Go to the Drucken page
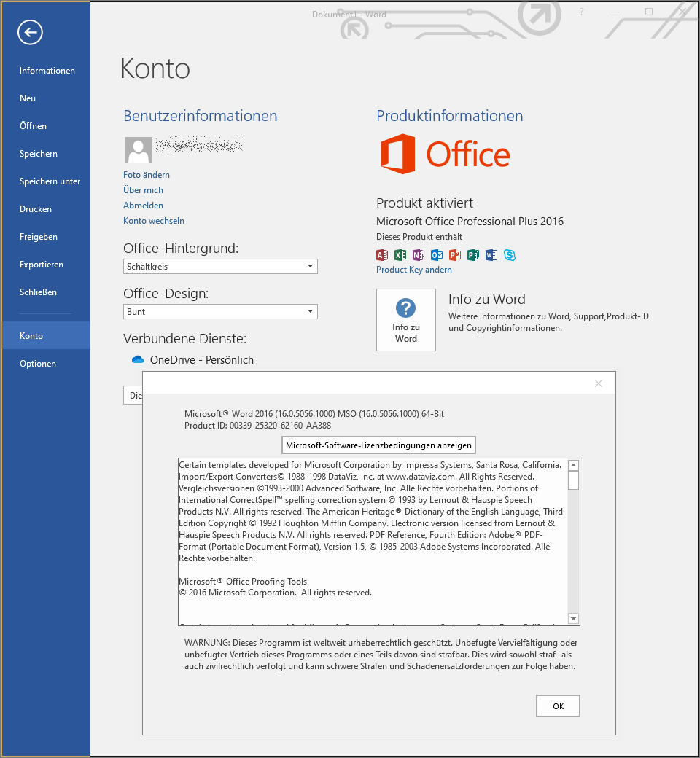The height and width of the screenshot is (758, 700). [x=35, y=209]
